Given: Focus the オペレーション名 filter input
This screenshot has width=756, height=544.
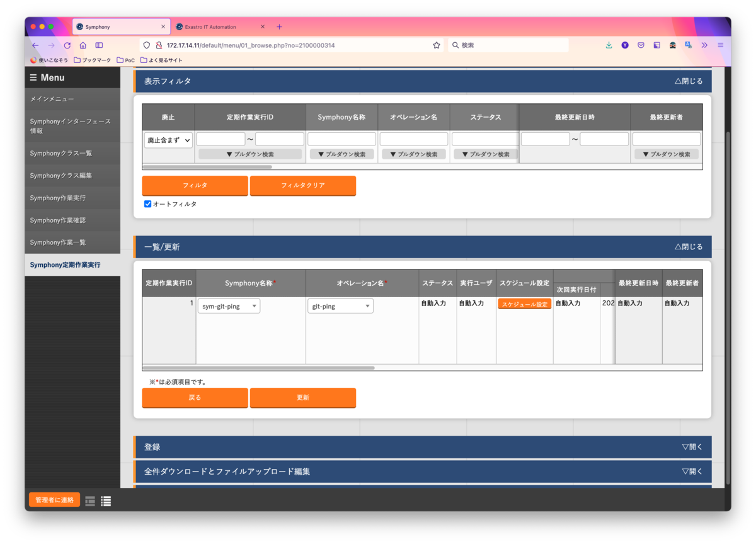Looking at the screenshot, I should pyautogui.click(x=414, y=139).
